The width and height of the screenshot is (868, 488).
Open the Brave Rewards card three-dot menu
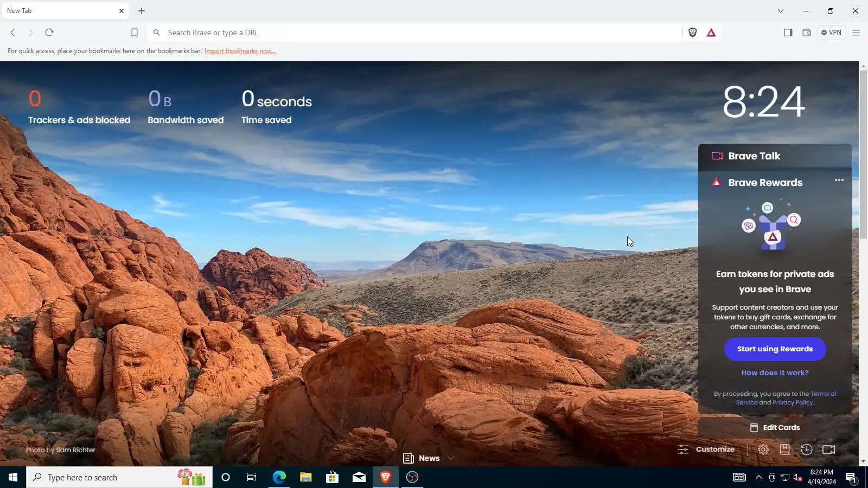point(839,180)
